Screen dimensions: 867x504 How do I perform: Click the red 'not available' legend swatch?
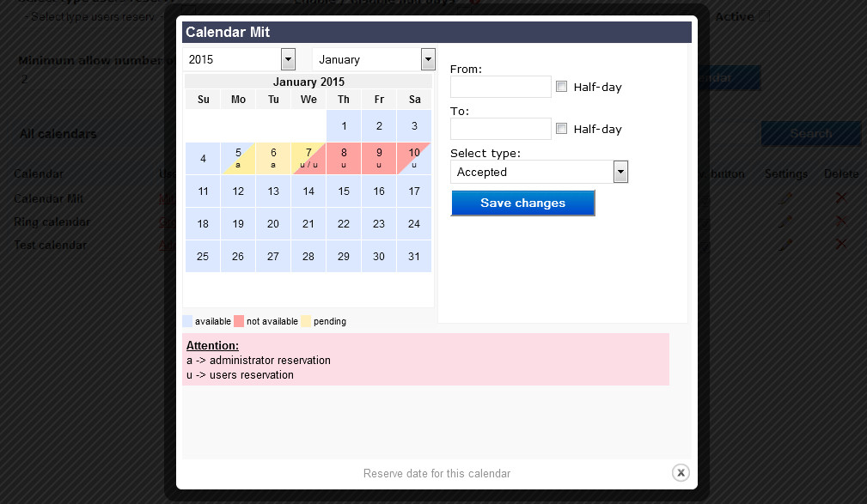pos(240,321)
